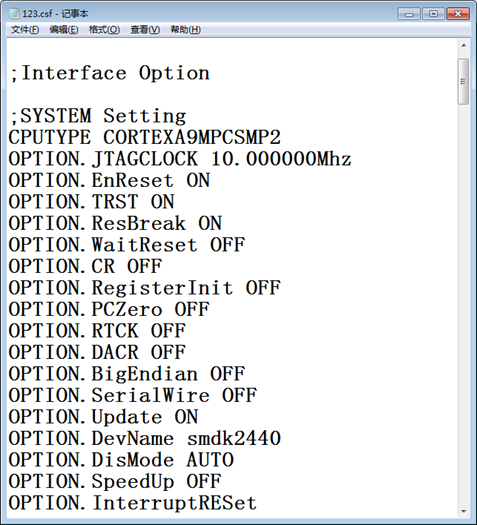
Task: Place cursor in OPTION.JTAGCLOCK line
Action: (180, 159)
